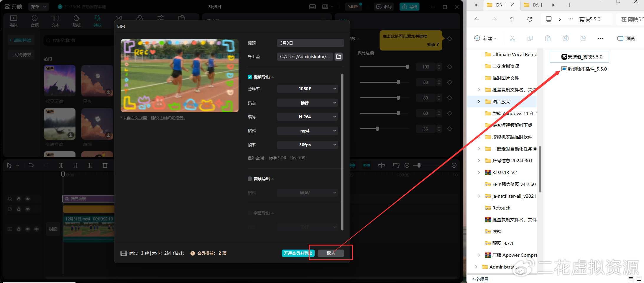This screenshot has width=644, height=283.
Task: Mute the main video track speaker icon
Action: tap(36, 229)
